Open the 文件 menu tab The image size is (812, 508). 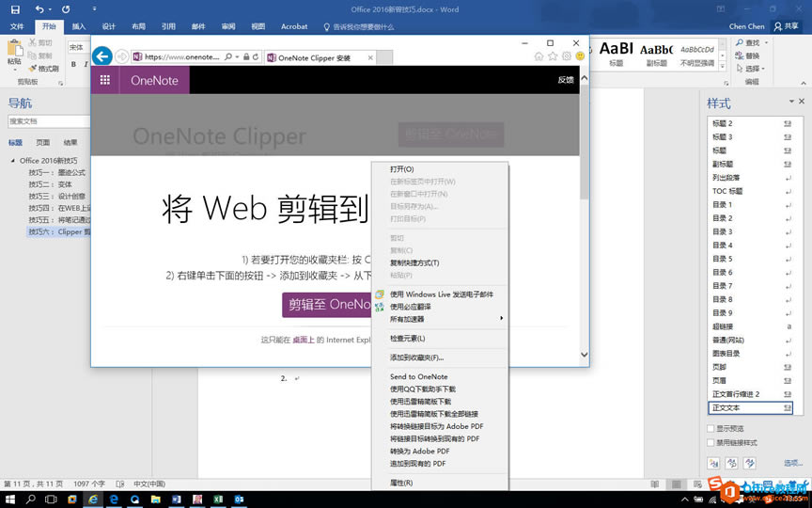[x=17, y=26]
